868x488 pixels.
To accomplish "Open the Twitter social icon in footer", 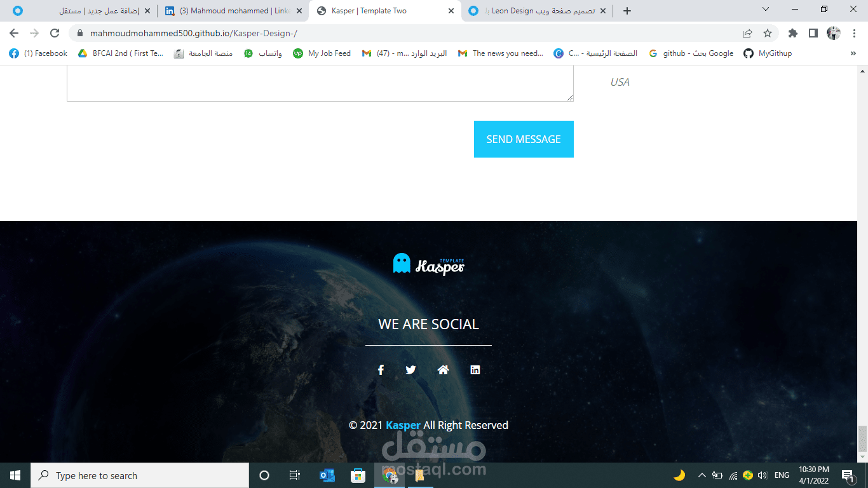I will (x=411, y=370).
